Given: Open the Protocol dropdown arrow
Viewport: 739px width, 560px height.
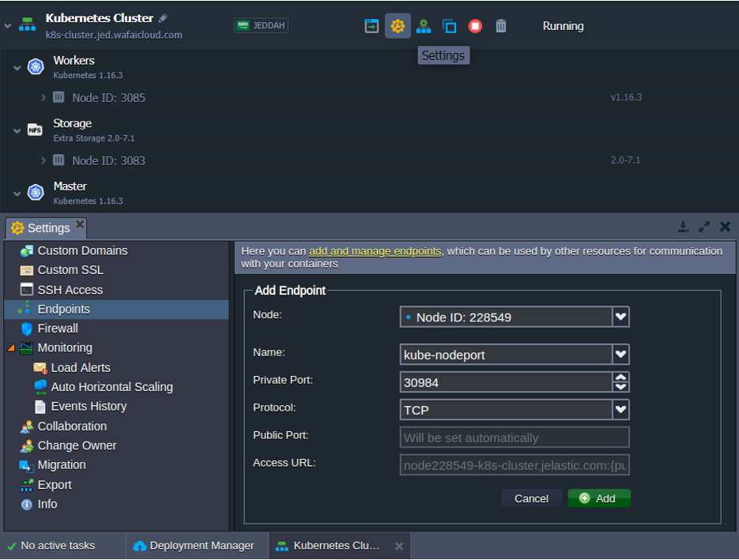Looking at the screenshot, I should click(620, 410).
